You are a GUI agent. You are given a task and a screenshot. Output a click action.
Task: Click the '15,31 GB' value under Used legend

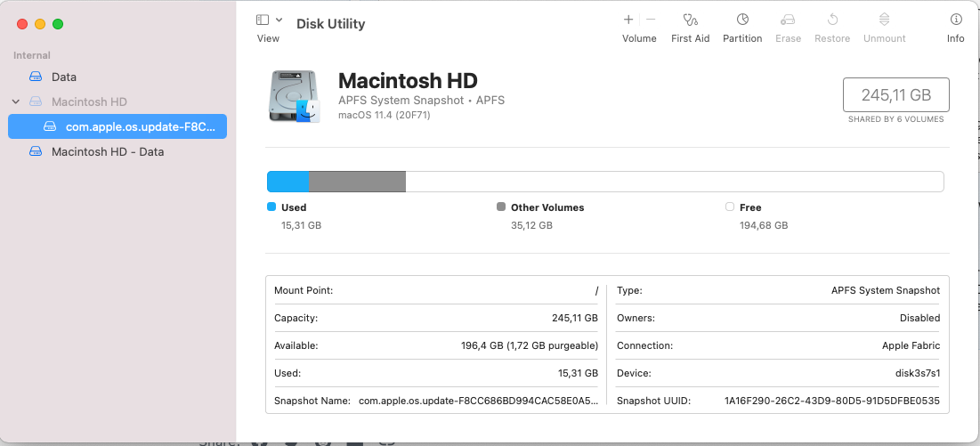[301, 225]
